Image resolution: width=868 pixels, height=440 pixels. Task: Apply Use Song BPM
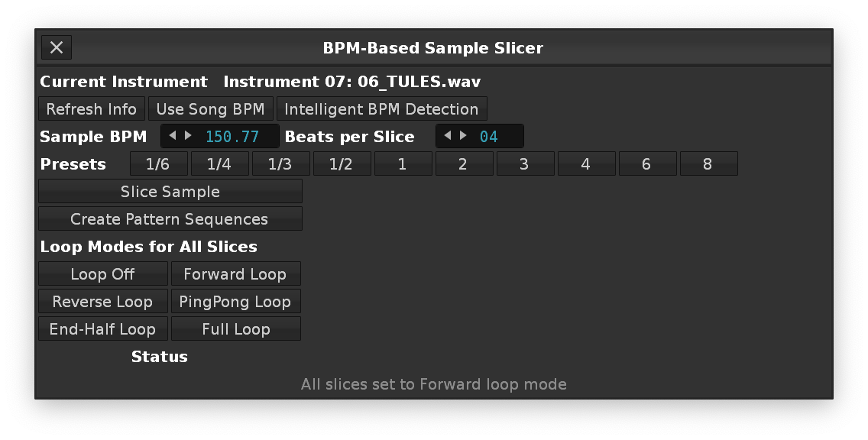[210, 109]
